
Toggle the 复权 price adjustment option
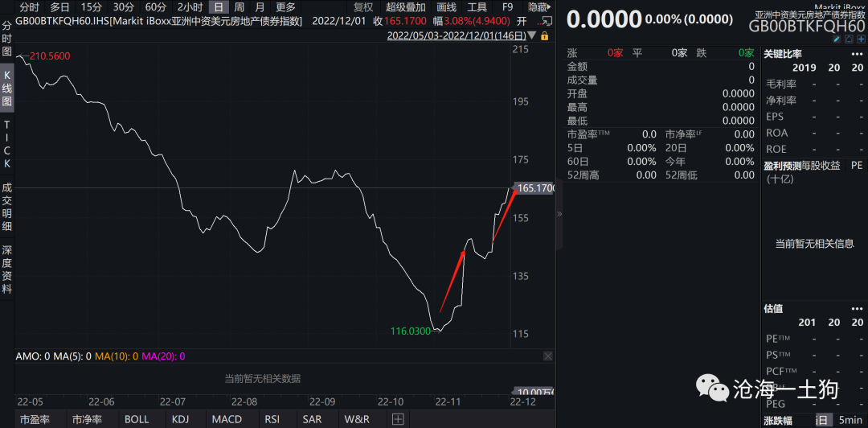pos(363,6)
